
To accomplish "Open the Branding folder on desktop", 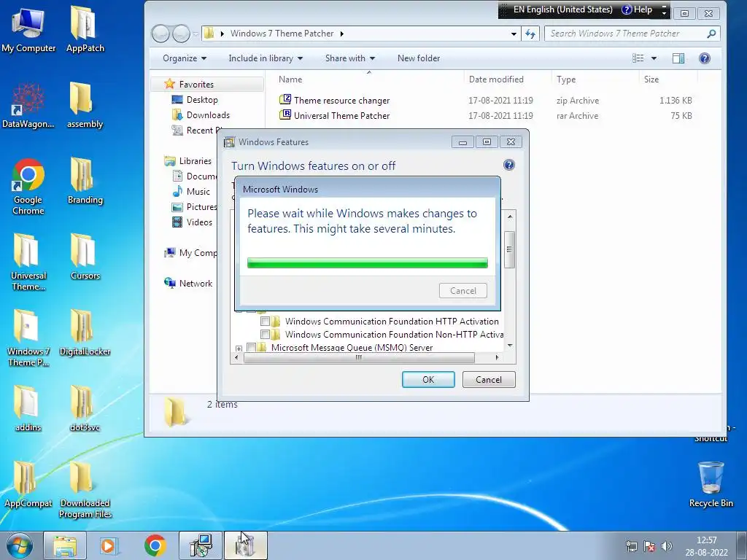I will pyautogui.click(x=85, y=181).
